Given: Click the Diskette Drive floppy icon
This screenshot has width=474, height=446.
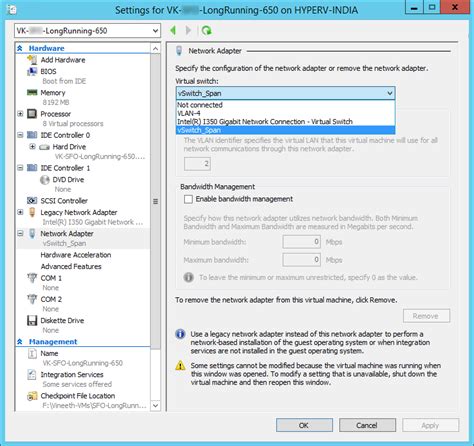Looking at the screenshot, I should click(x=32, y=320).
